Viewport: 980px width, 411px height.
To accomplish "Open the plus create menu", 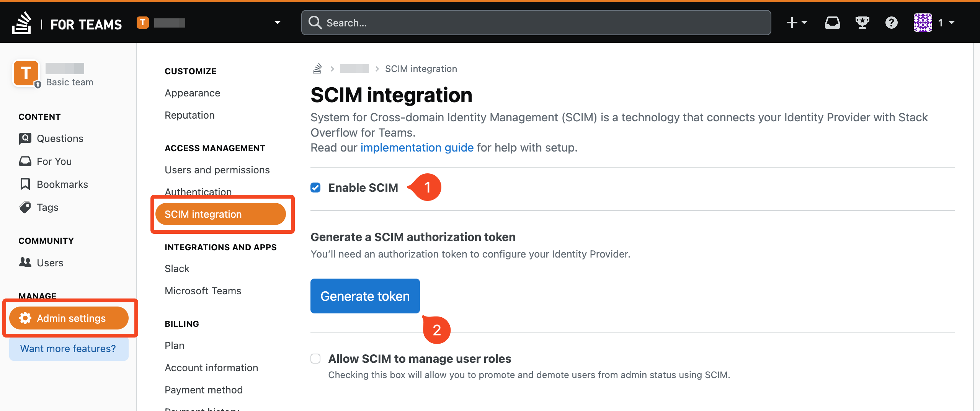I will pos(796,23).
